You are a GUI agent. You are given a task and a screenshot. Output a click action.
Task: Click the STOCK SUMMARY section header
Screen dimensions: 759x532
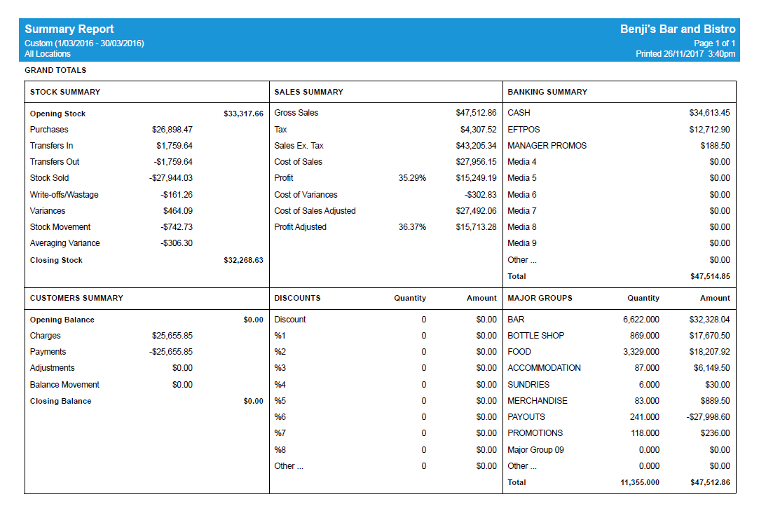(65, 92)
